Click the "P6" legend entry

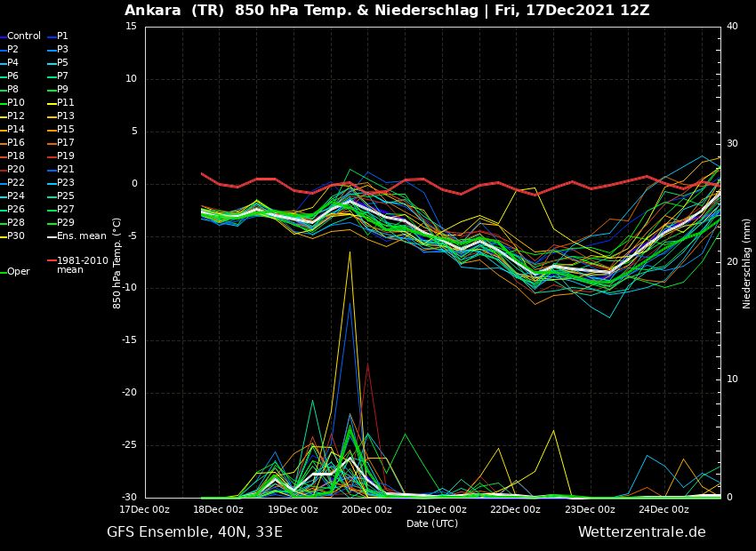(10, 76)
